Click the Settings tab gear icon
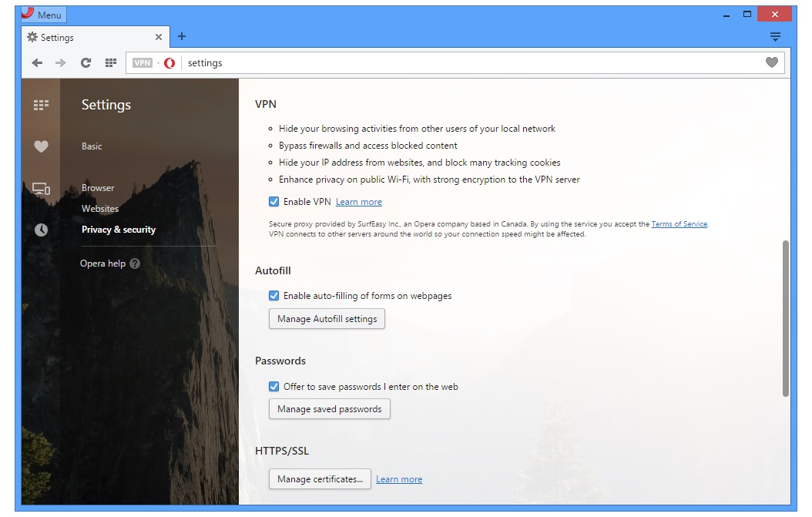 (x=32, y=37)
